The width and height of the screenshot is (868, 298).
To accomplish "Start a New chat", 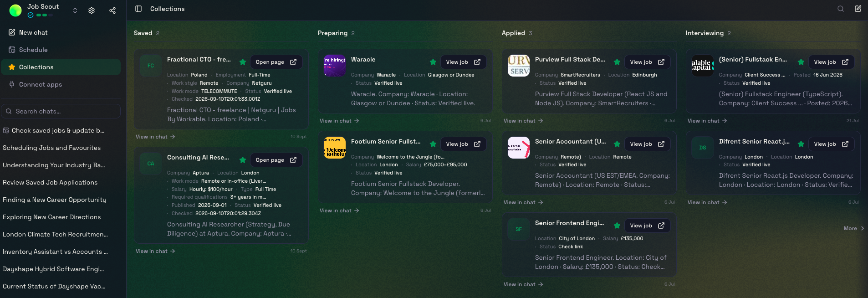I will [61, 32].
